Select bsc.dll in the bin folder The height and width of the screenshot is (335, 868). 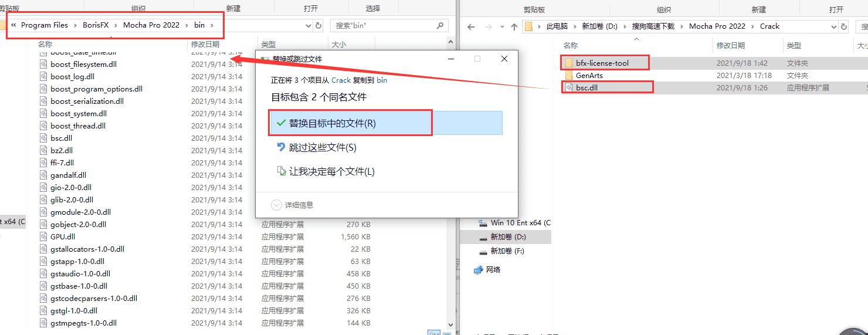(x=61, y=138)
